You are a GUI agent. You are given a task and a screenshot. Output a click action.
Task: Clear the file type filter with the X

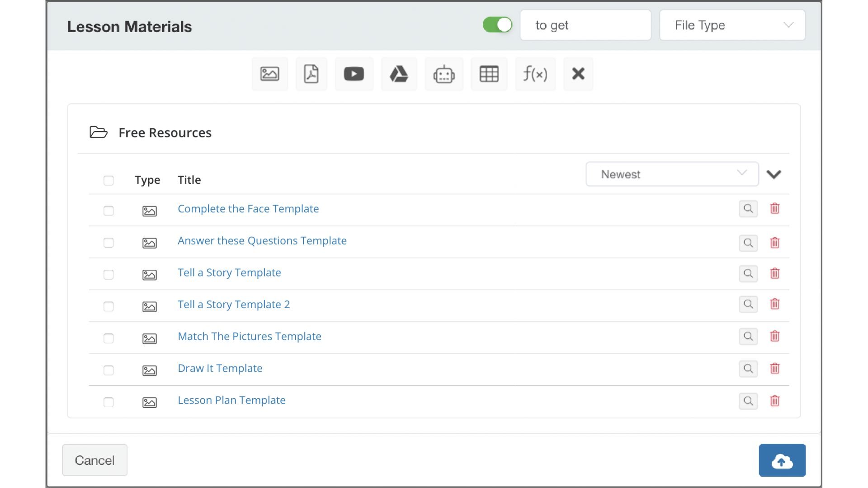point(579,74)
